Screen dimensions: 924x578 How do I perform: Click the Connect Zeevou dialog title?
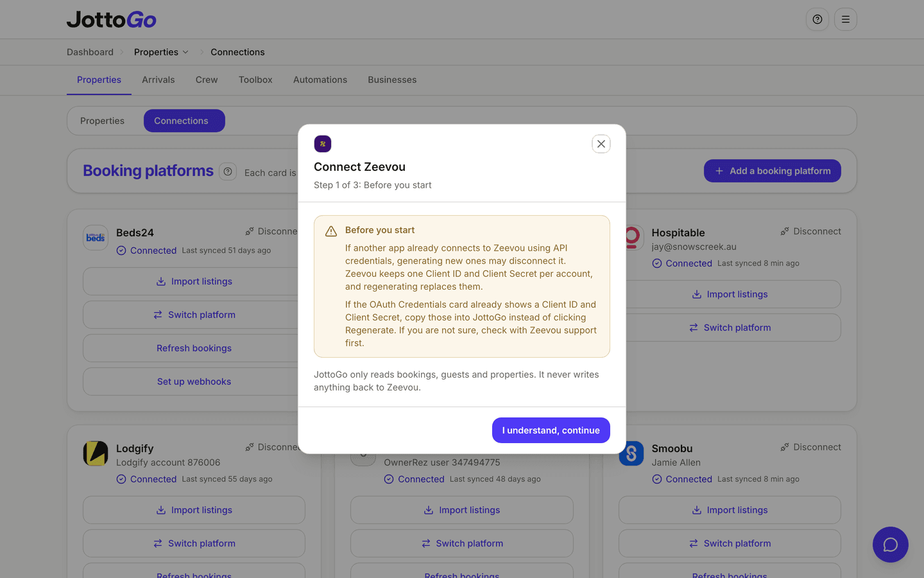click(359, 167)
